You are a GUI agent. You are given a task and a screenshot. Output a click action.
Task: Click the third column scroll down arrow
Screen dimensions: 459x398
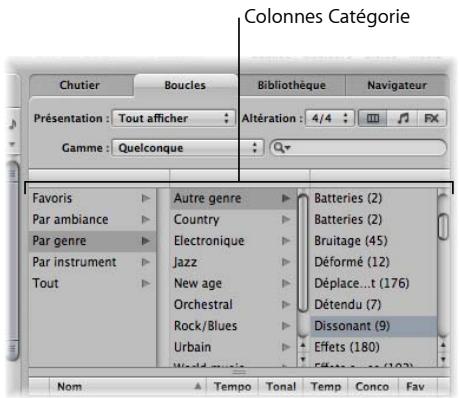(x=443, y=359)
